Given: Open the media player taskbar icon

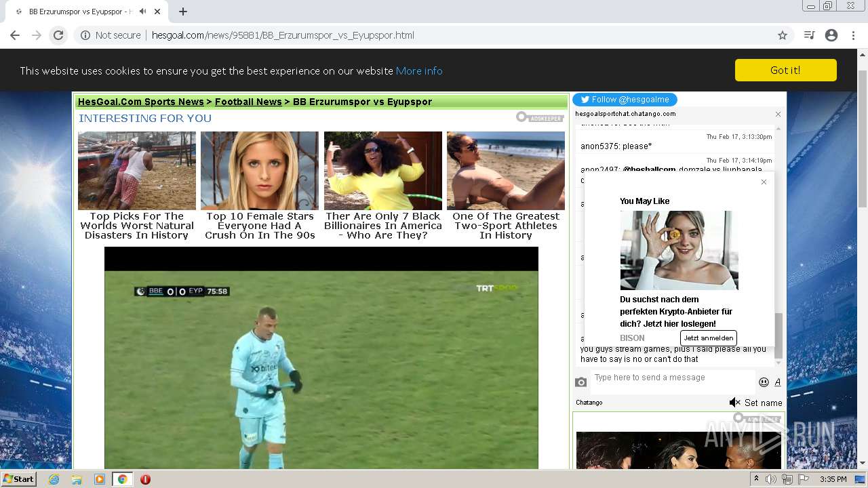Looking at the screenshot, I should click(100, 479).
